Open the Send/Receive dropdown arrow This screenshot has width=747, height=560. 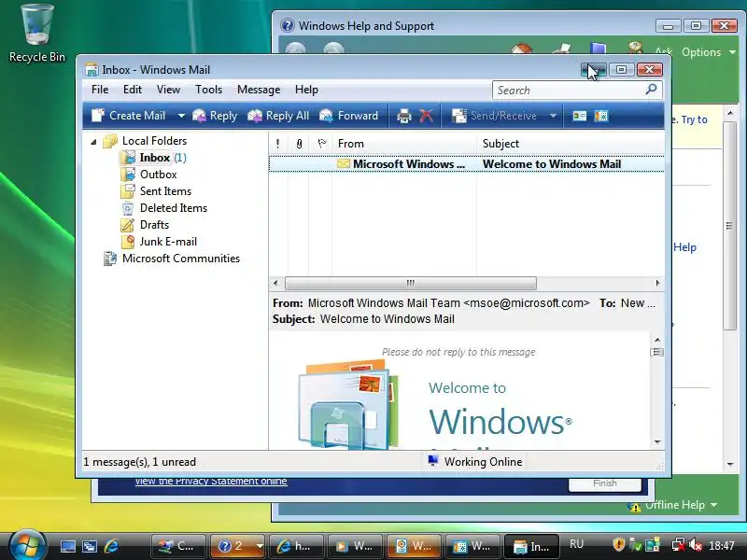[x=553, y=116]
